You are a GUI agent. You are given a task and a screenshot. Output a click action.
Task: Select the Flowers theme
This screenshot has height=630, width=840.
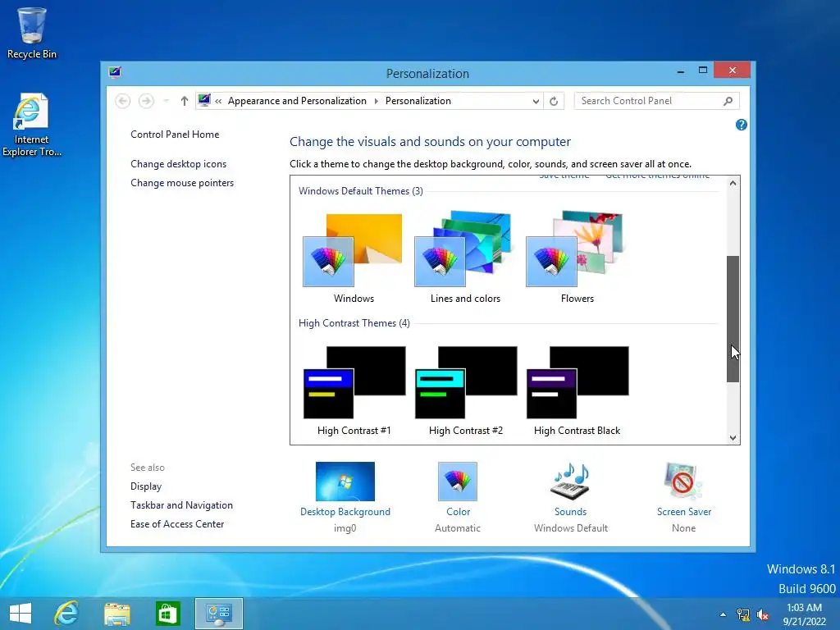point(577,257)
